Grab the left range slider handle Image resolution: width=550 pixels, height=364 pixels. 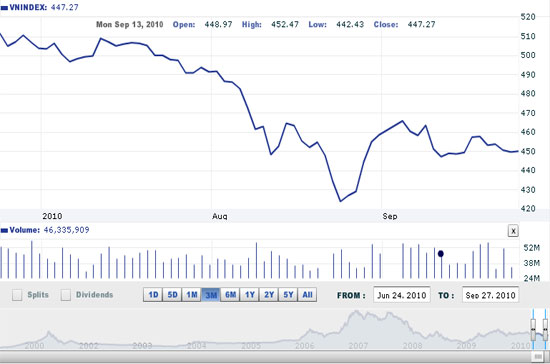(533, 330)
